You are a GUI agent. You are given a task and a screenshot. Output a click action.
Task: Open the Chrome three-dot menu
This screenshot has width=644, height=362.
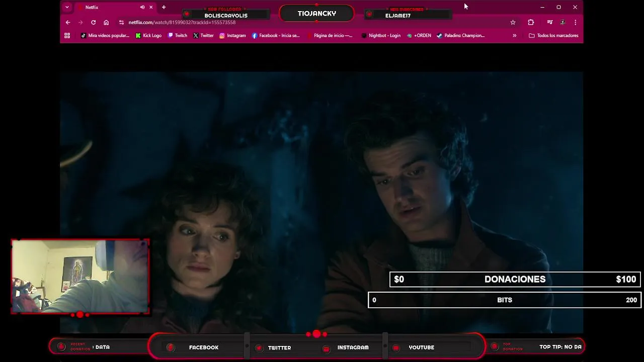[575, 22]
